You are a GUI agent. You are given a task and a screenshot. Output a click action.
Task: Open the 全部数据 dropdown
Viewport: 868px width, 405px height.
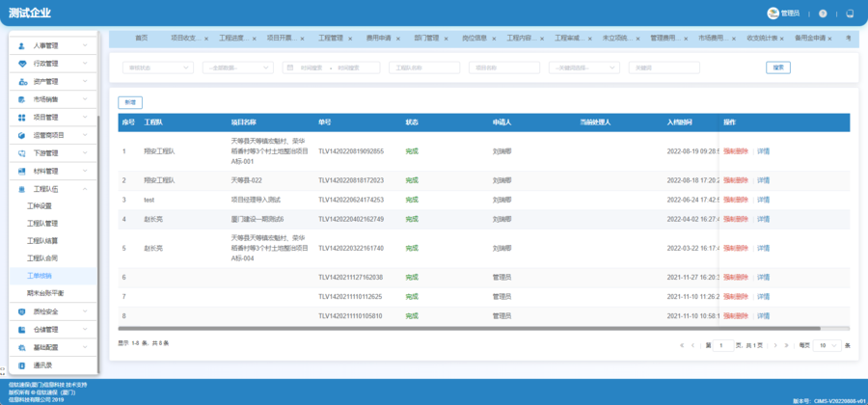(238, 67)
